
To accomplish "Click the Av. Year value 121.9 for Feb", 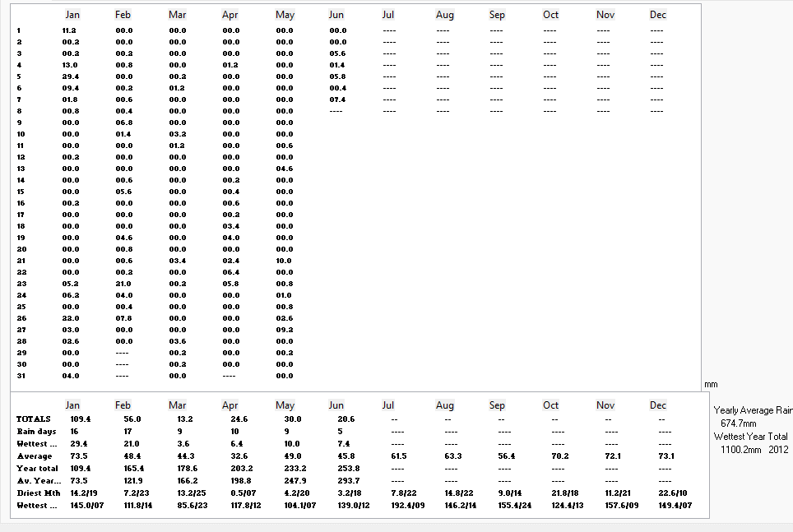I will pyautogui.click(x=133, y=481).
